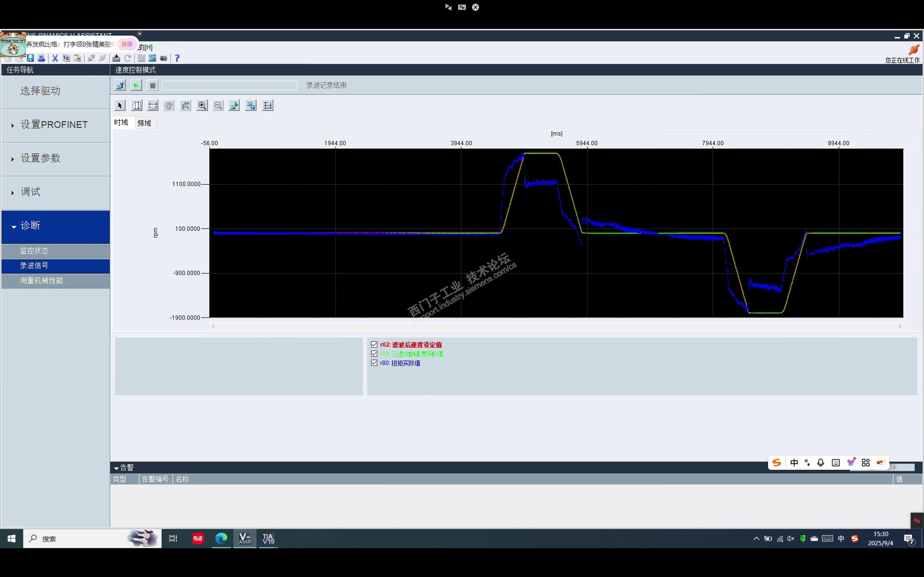Click the zoom in magnifier tool

click(202, 106)
